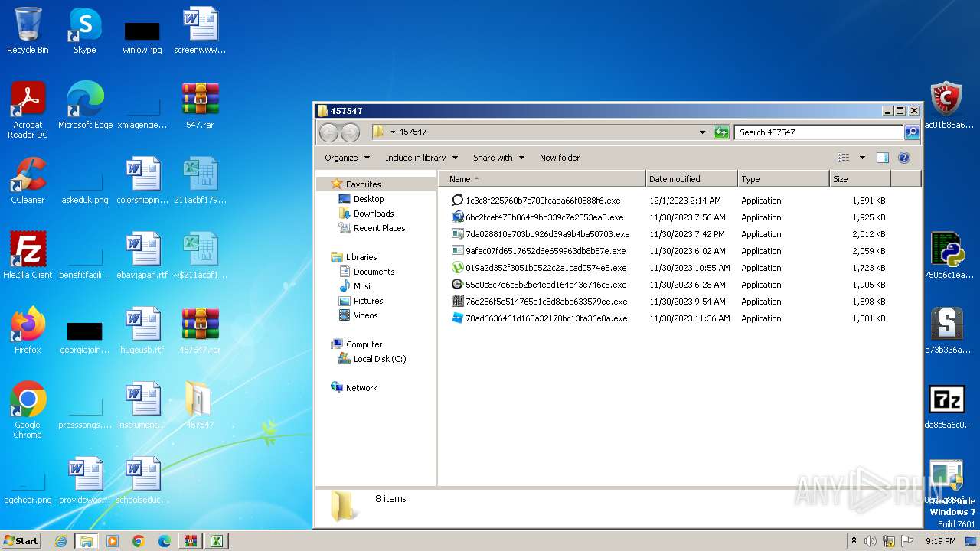This screenshot has height=551, width=980.
Task: Toggle the preview pane button
Action: tap(882, 158)
